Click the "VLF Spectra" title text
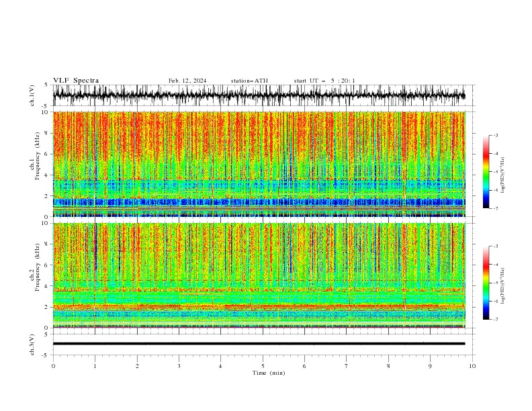 pyautogui.click(x=76, y=81)
